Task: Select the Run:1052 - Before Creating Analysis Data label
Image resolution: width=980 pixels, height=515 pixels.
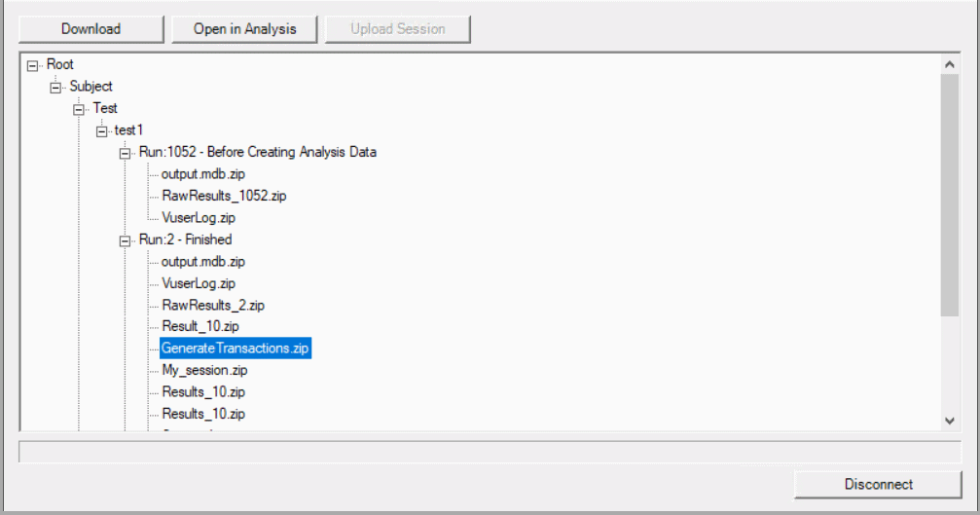Action: [258, 152]
